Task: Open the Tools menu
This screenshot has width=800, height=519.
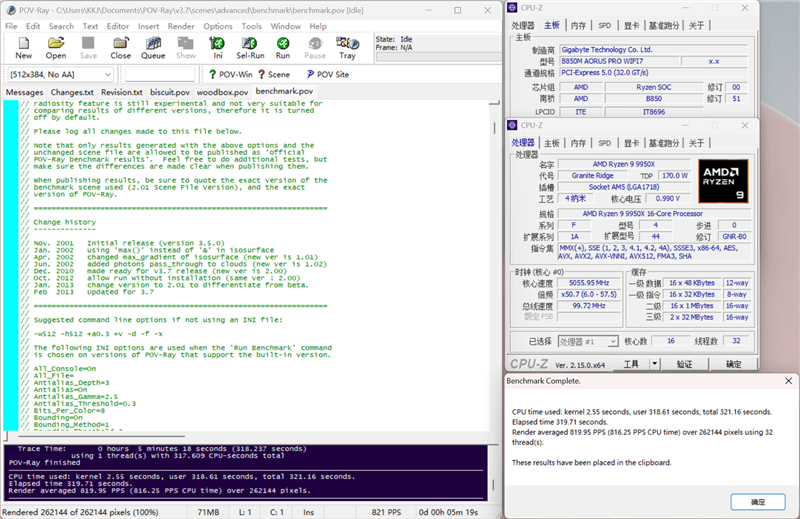Action: (x=252, y=26)
